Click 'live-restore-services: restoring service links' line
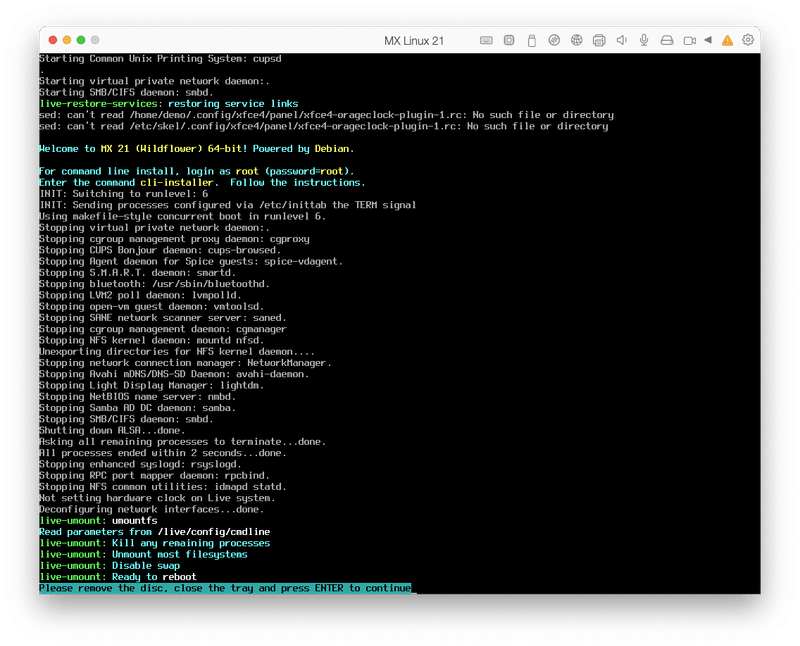 pos(169,104)
